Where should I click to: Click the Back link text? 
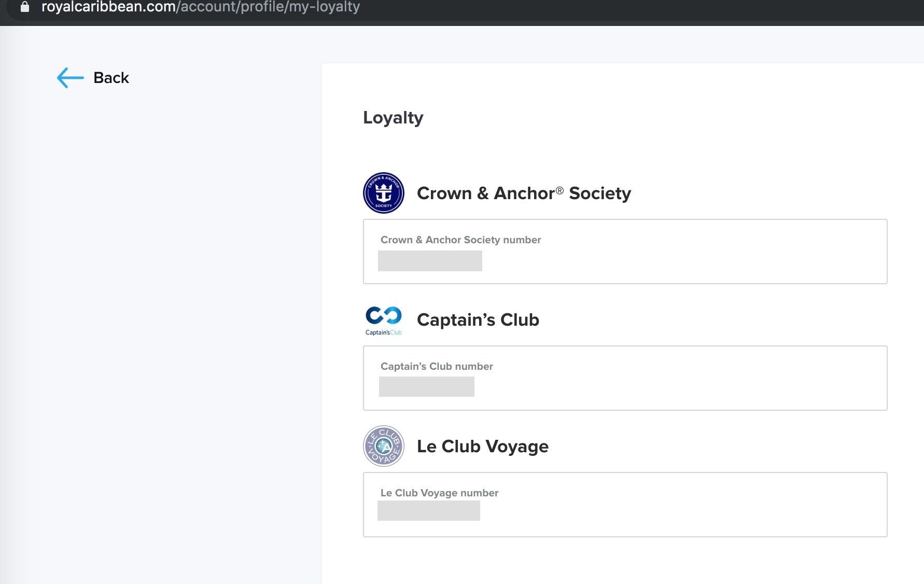(x=111, y=78)
